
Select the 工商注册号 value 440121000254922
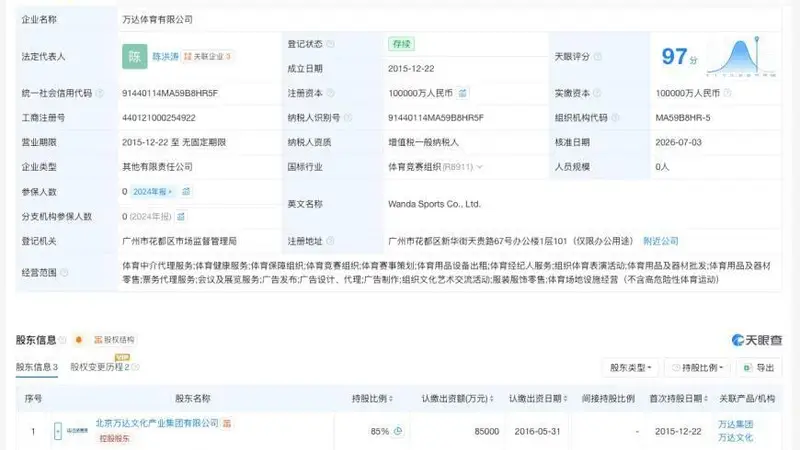point(159,118)
